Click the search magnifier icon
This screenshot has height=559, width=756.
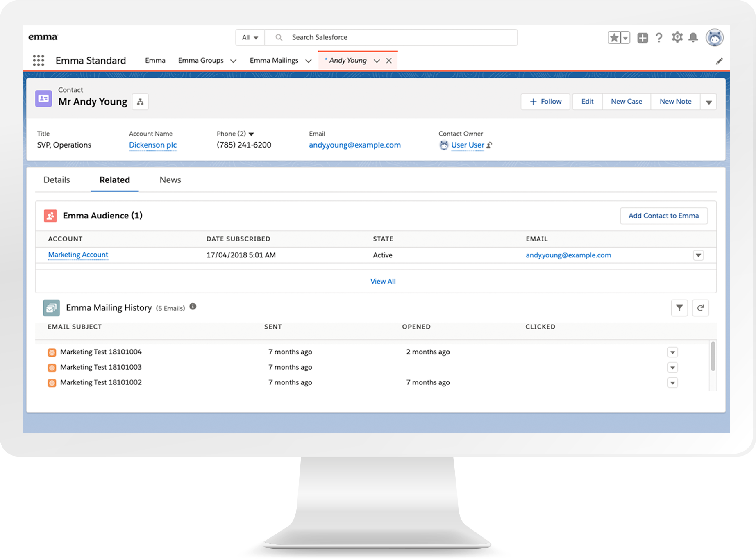pyautogui.click(x=279, y=37)
